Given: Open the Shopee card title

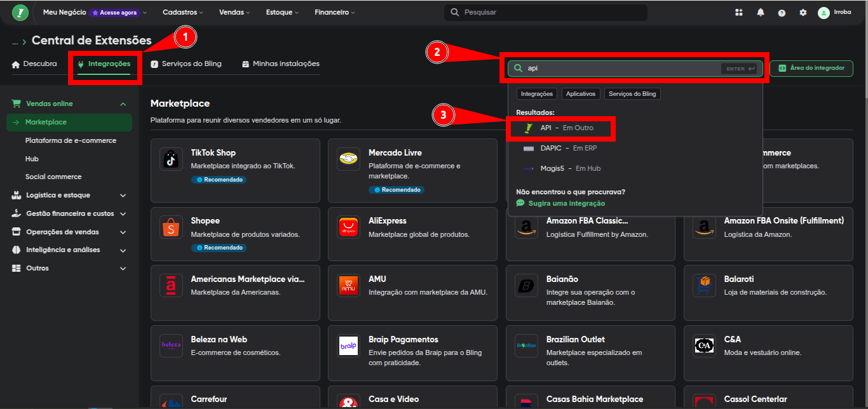Looking at the screenshot, I should [205, 220].
